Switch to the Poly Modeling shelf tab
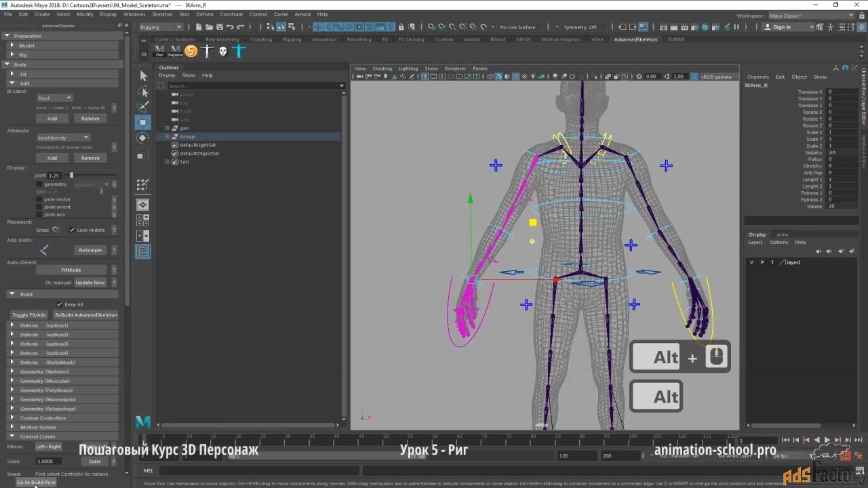Viewport: 868px width, 488px height. (x=222, y=39)
